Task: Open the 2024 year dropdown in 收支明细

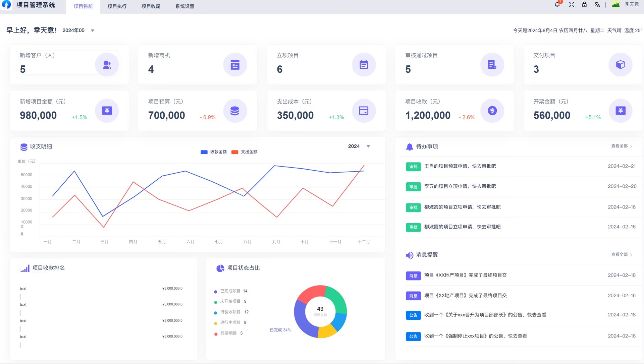Action: tap(368, 146)
